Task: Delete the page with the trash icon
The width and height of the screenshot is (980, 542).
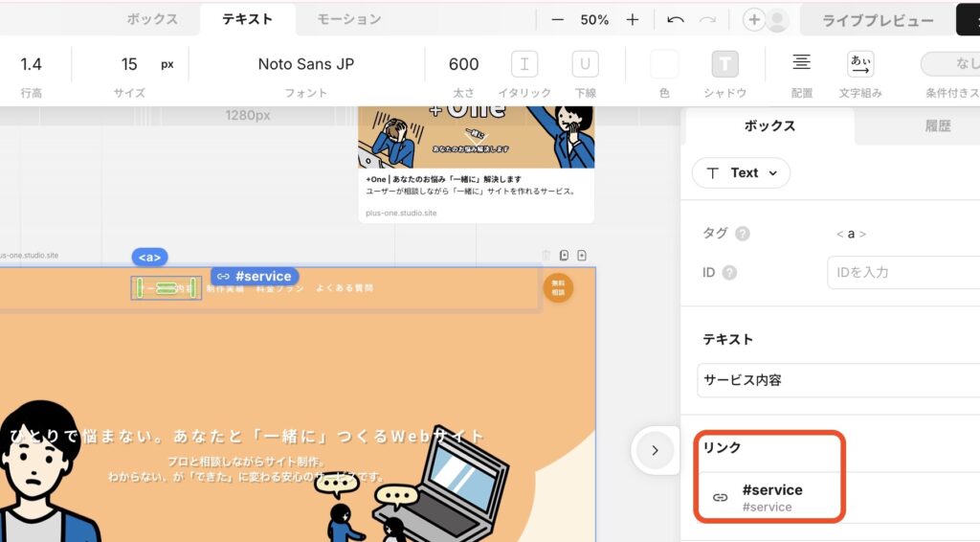Action: pyautogui.click(x=546, y=255)
